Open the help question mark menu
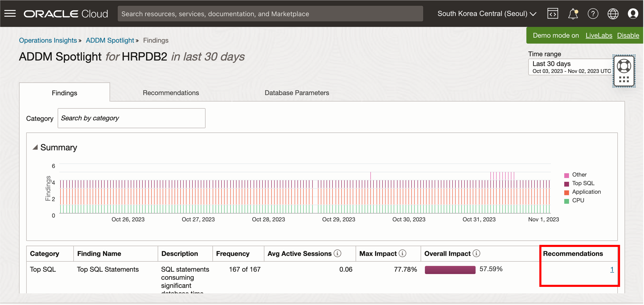The width and height of the screenshot is (644, 305). [593, 14]
